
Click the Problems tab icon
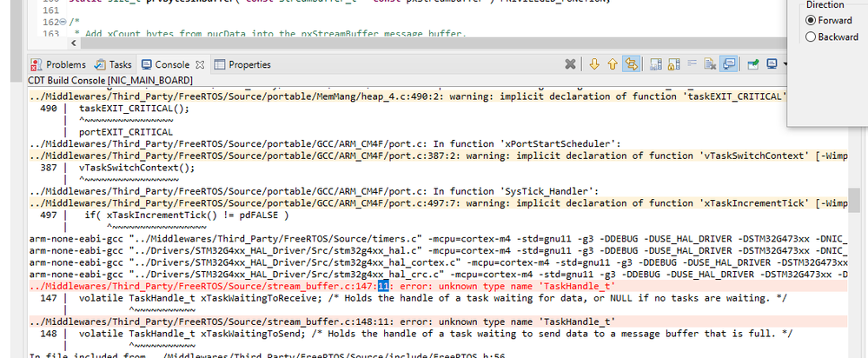36,65
